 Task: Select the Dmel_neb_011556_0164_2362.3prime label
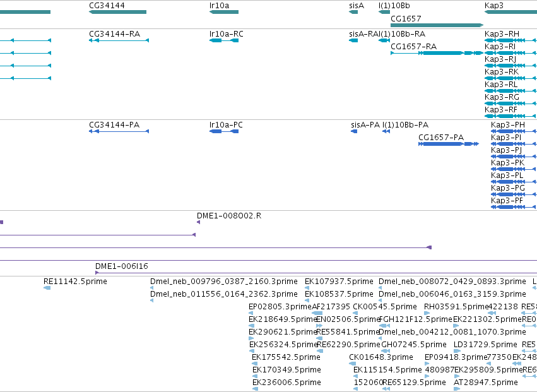[x=223, y=294]
